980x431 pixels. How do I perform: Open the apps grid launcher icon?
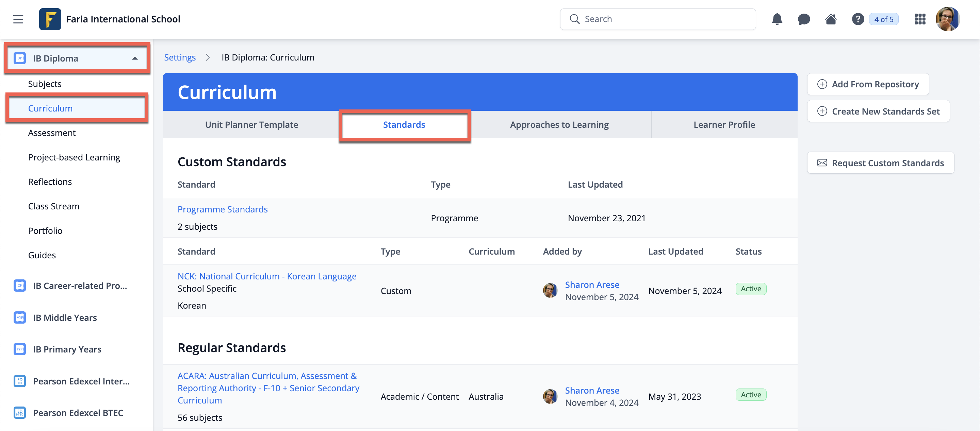(919, 19)
